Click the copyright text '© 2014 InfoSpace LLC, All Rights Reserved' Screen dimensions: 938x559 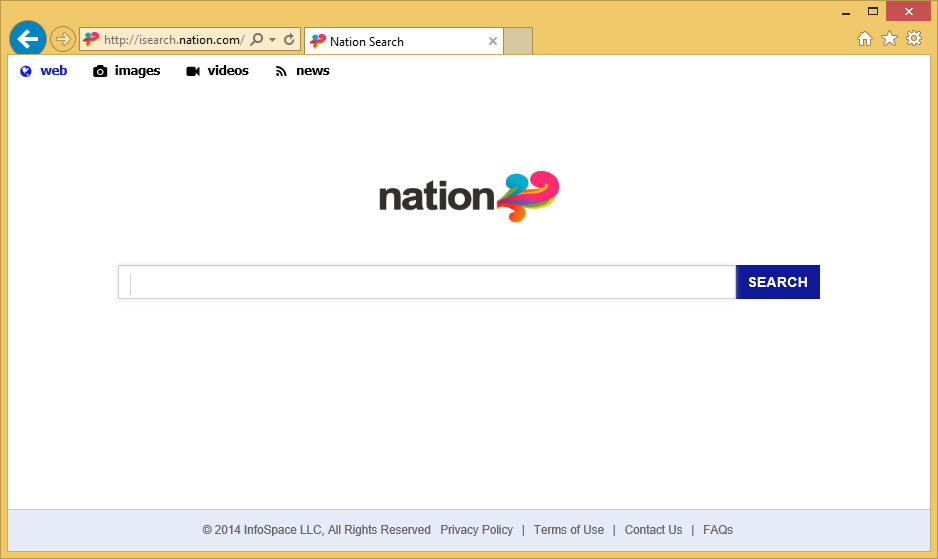(316, 530)
